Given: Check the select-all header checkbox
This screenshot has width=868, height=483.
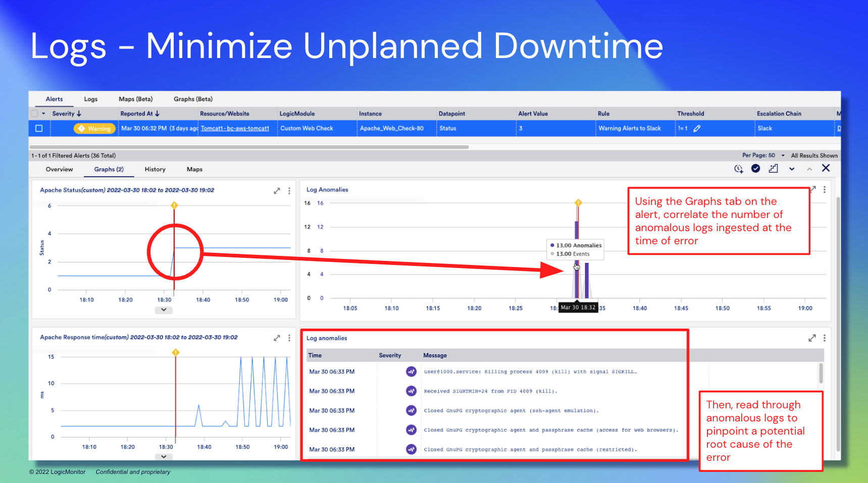Looking at the screenshot, I should pyautogui.click(x=35, y=114).
